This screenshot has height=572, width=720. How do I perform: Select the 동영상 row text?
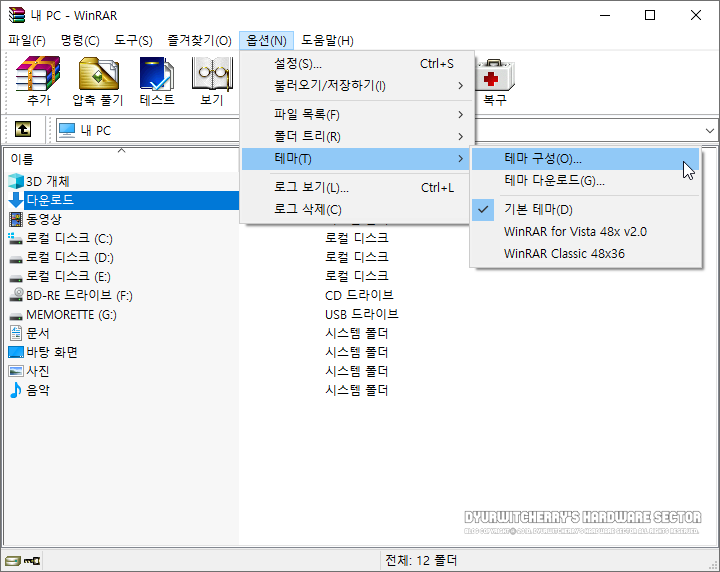[44, 219]
